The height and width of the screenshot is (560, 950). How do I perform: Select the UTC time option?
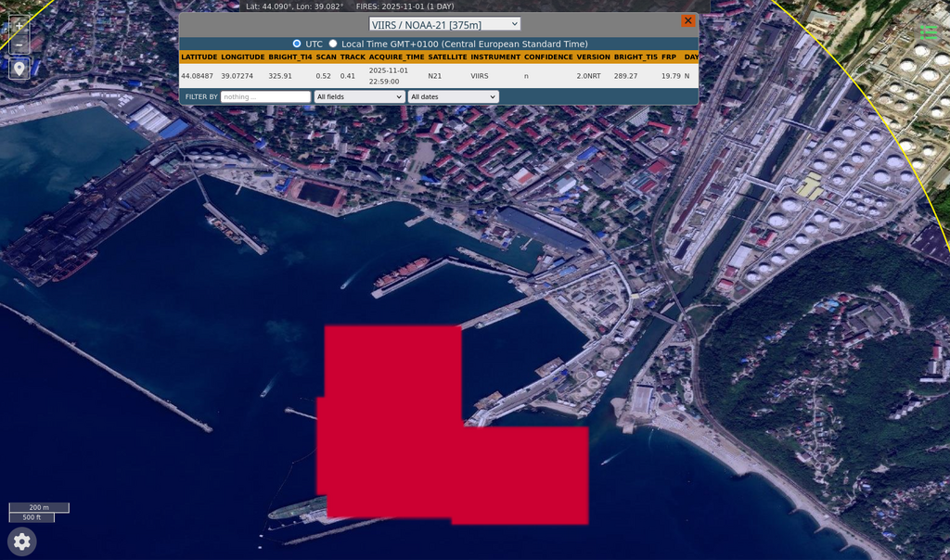tap(297, 44)
